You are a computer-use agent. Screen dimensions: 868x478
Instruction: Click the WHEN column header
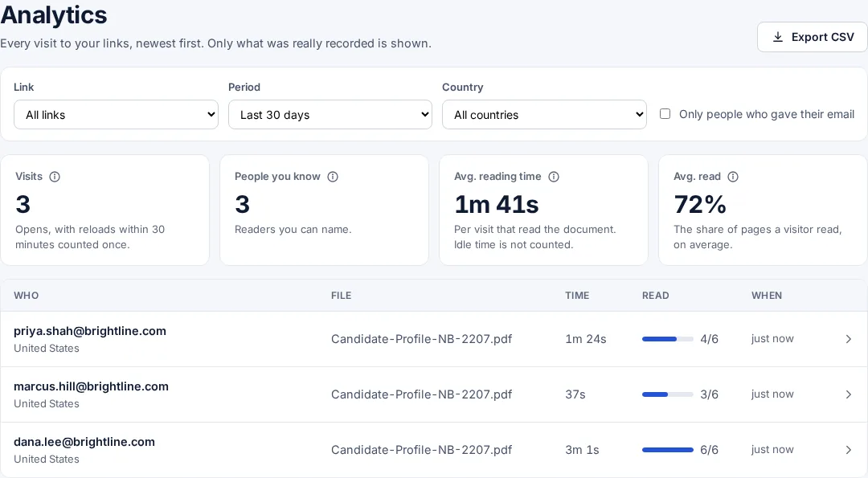click(x=767, y=296)
